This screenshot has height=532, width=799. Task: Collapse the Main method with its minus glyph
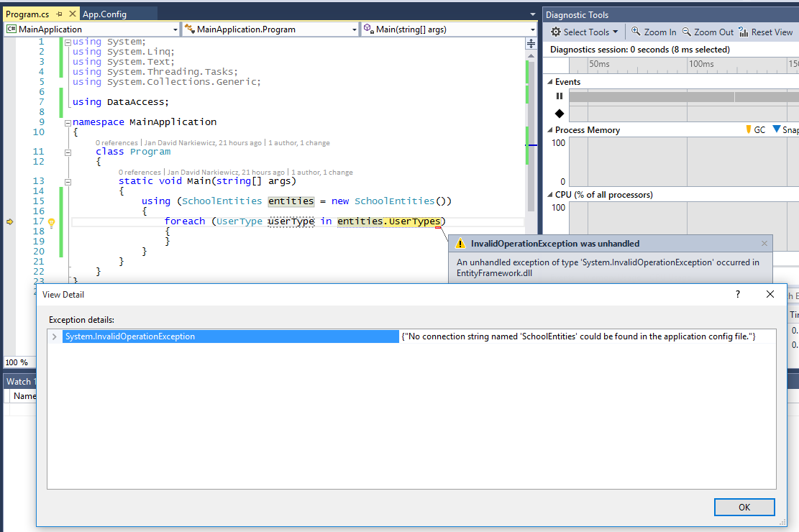pos(68,181)
